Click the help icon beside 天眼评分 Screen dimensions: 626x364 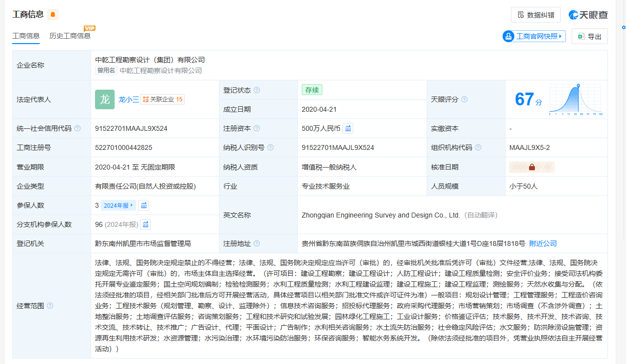point(464,99)
